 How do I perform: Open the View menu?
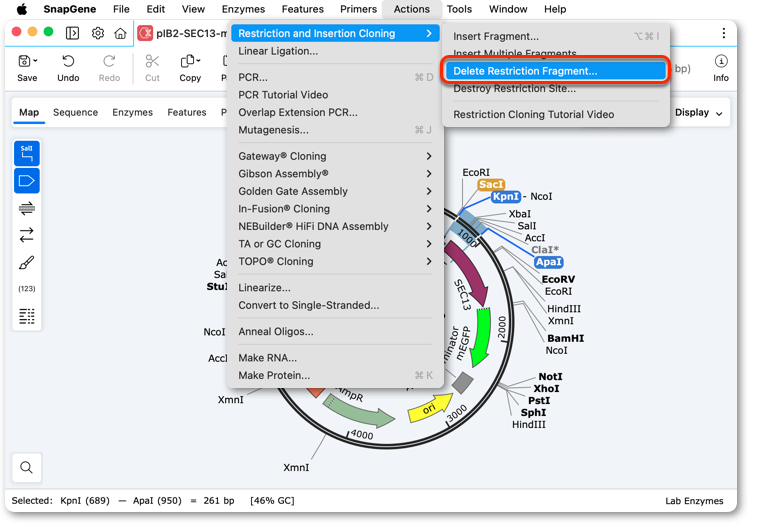pos(193,9)
